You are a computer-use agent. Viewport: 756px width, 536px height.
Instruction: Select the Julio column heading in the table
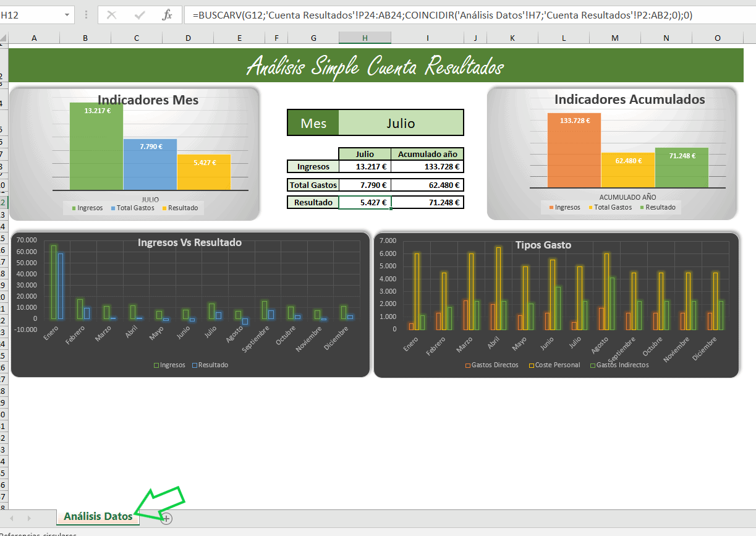365,154
